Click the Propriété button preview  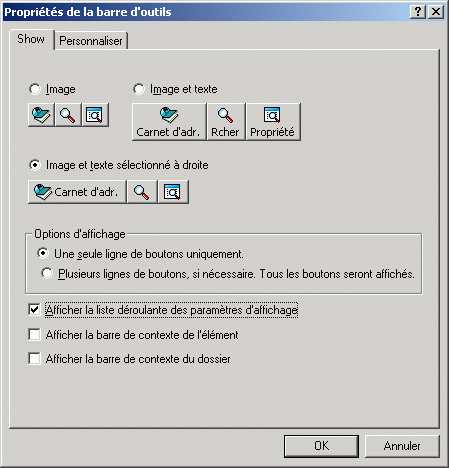(x=273, y=122)
